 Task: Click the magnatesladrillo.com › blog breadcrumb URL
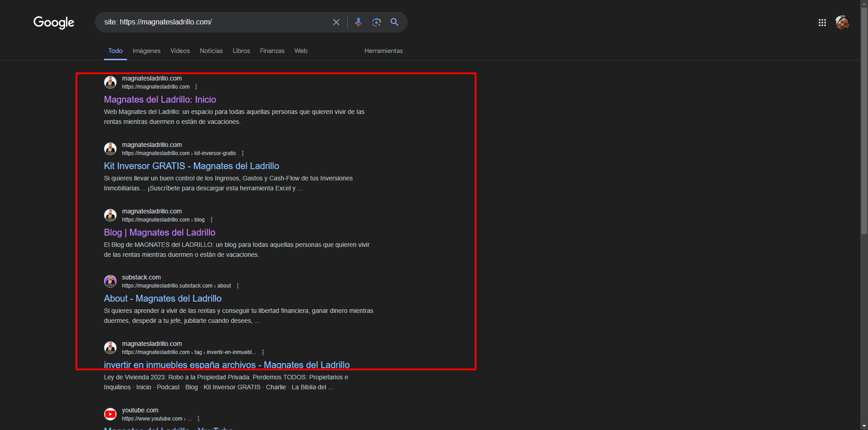coord(163,220)
